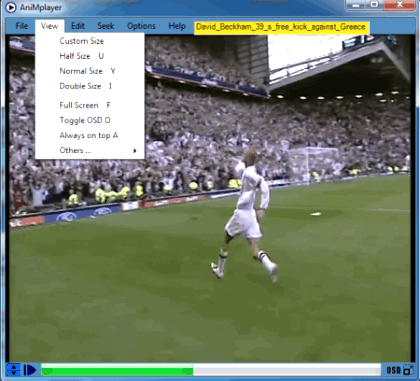Click the AniMplayer logo icon in title bar
This screenshot has width=420, height=381.
(10, 7)
